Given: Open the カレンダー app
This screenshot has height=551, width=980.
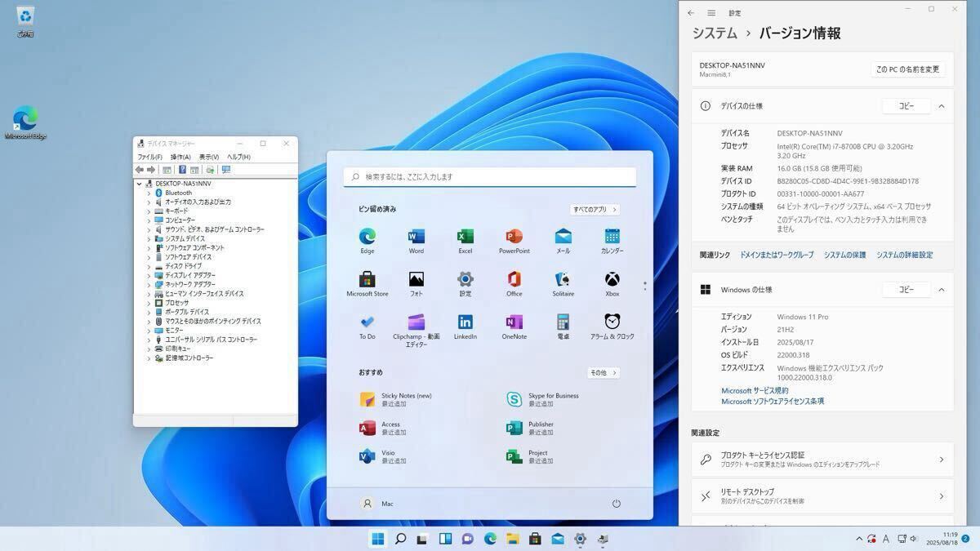Looking at the screenshot, I should pyautogui.click(x=612, y=237).
